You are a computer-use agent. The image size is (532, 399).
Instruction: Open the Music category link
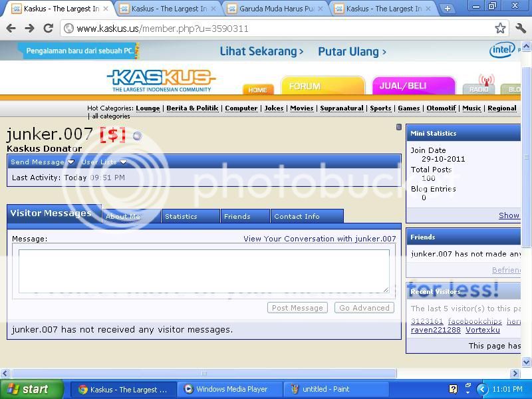[x=471, y=108]
